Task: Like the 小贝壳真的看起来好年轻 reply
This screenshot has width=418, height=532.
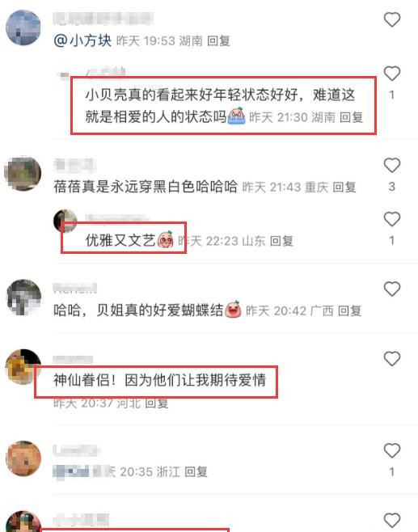Action: (392, 74)
